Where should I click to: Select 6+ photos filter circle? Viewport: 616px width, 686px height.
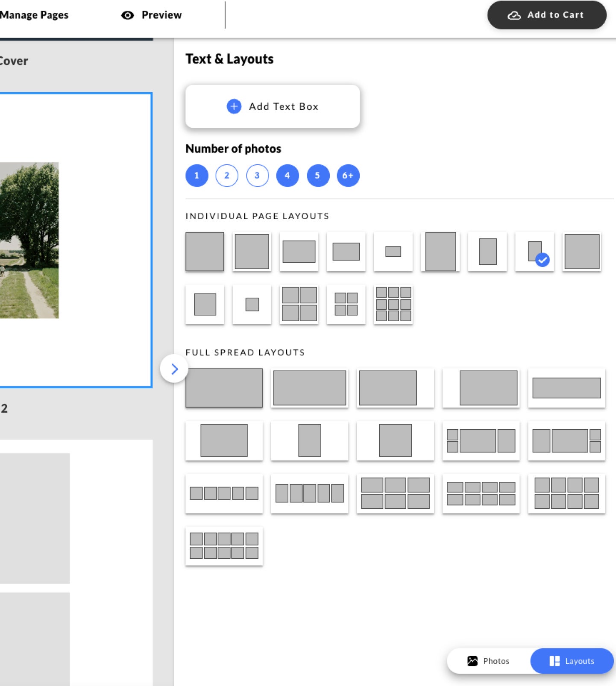348,176
